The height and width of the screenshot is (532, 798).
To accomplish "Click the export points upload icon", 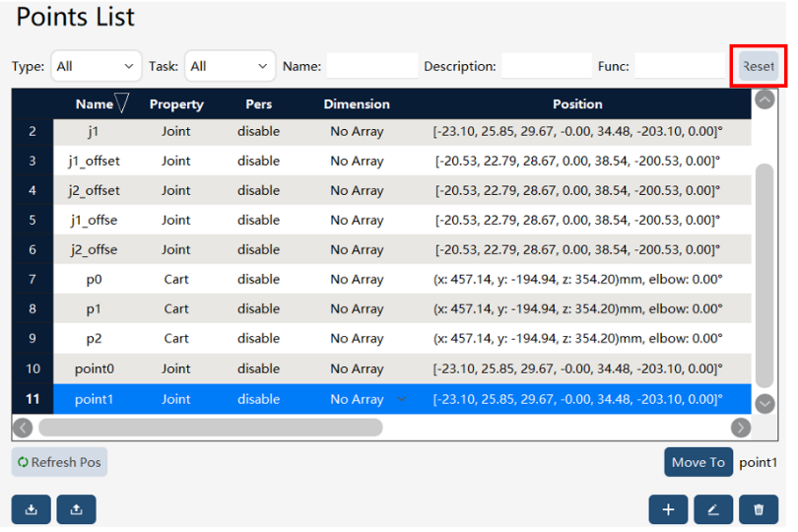I will tap(76, 509).
